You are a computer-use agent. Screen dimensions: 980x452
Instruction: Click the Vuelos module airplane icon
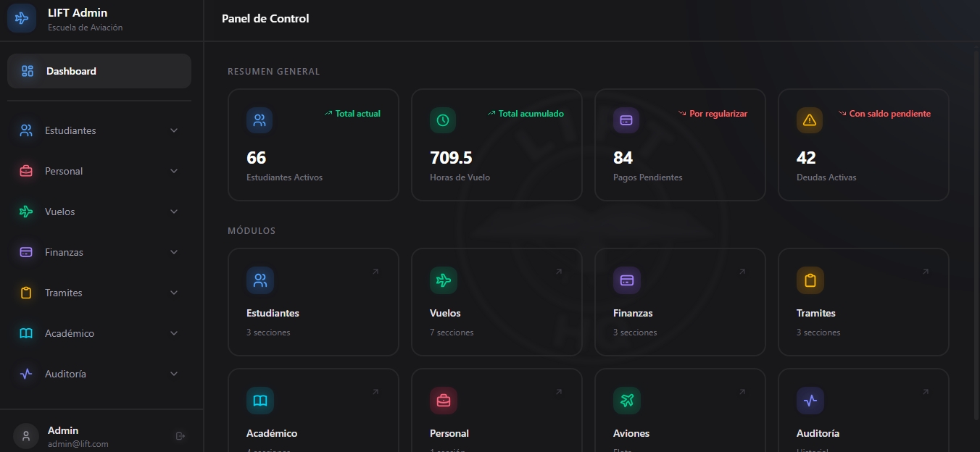[443, 280]
